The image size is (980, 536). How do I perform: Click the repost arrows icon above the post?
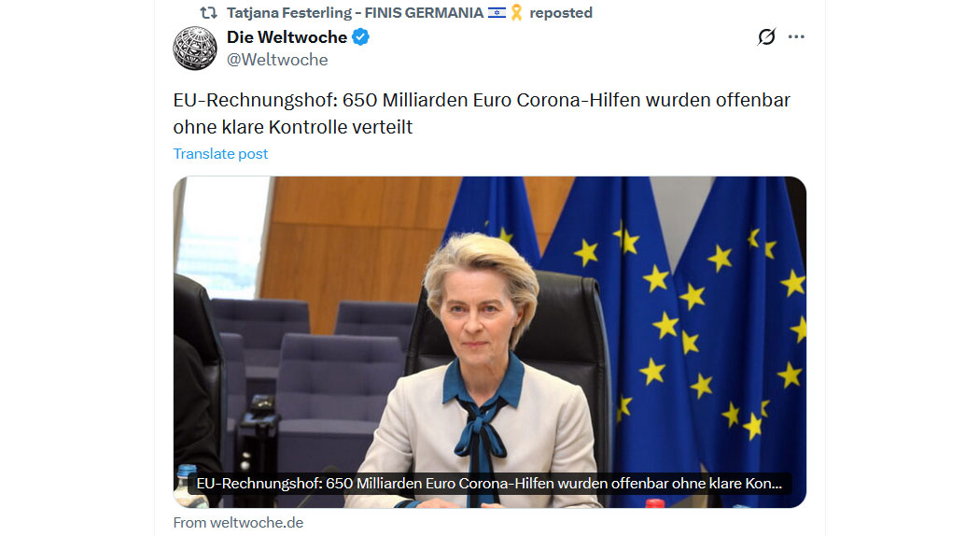208,12
